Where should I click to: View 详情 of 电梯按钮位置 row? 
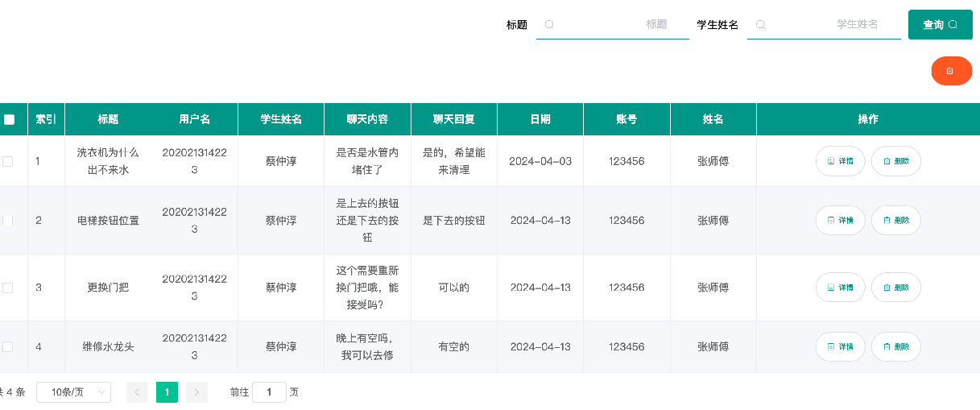(840, 220)
